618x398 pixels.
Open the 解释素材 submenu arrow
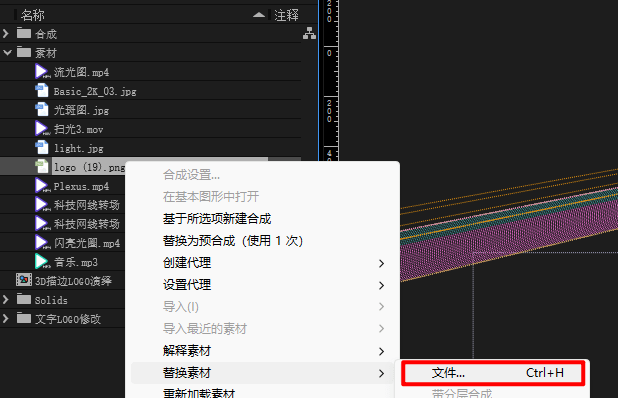coord(381,351)
